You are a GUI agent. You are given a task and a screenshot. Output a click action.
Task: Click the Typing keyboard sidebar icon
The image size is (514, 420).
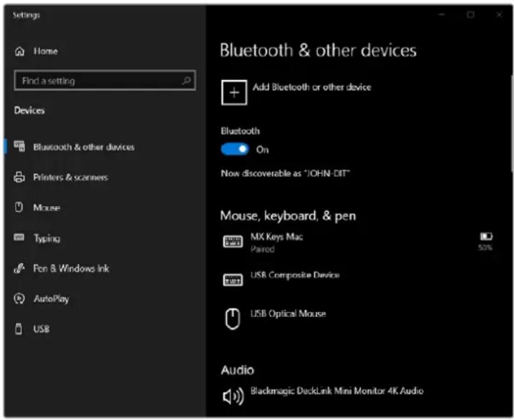(19, 238)
